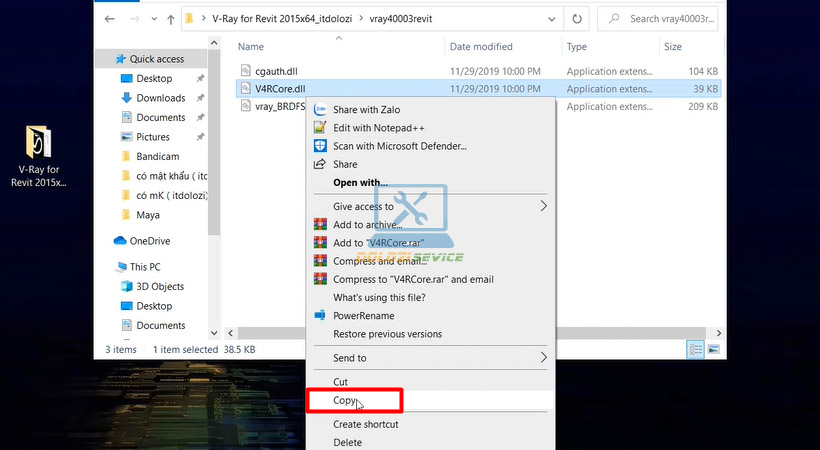Click horizontal scrollbar left arrow

tap(231, 333)
